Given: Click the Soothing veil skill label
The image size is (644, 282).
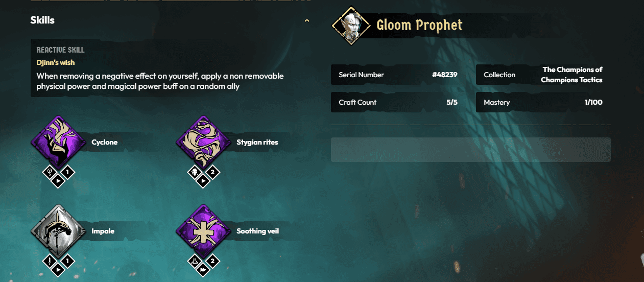Looking at the screenshot, I should (x=257, y=231).
